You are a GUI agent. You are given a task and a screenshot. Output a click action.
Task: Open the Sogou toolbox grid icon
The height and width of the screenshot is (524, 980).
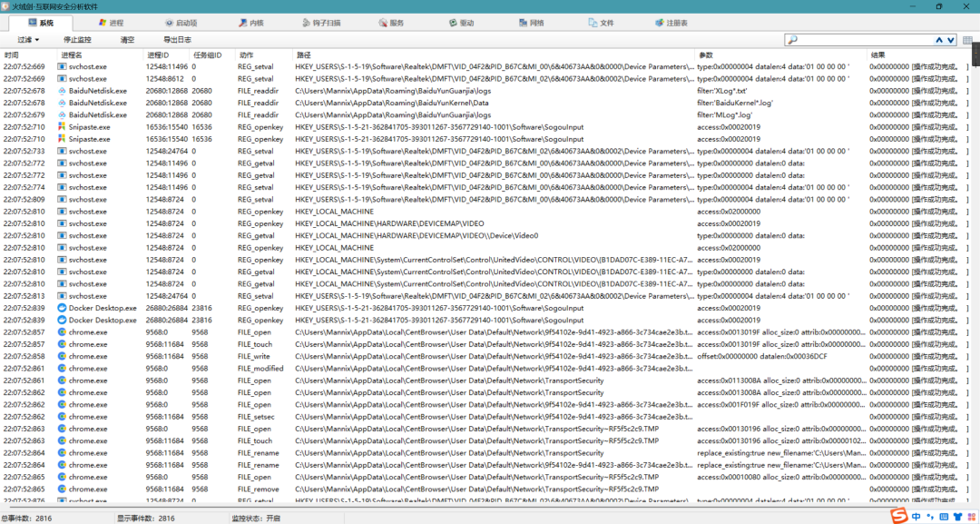click(x=970, y=517)
